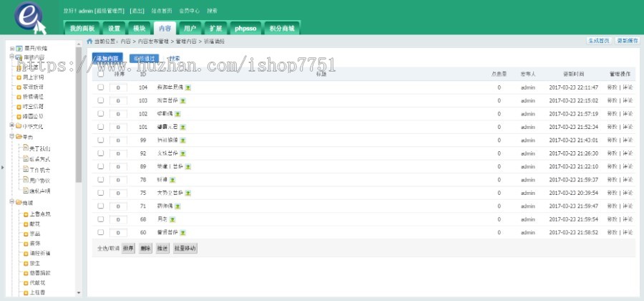
Task: Check the box for row ID 75
Action: (x=101, y=193)
